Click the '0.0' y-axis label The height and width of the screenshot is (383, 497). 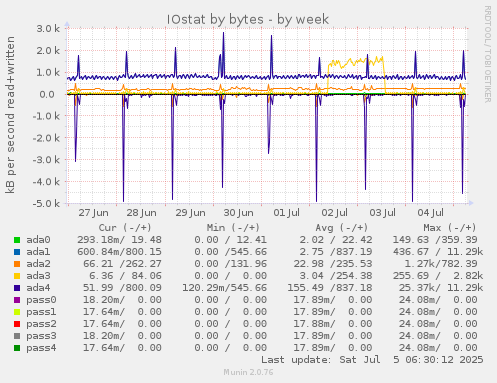click(47, 94)
